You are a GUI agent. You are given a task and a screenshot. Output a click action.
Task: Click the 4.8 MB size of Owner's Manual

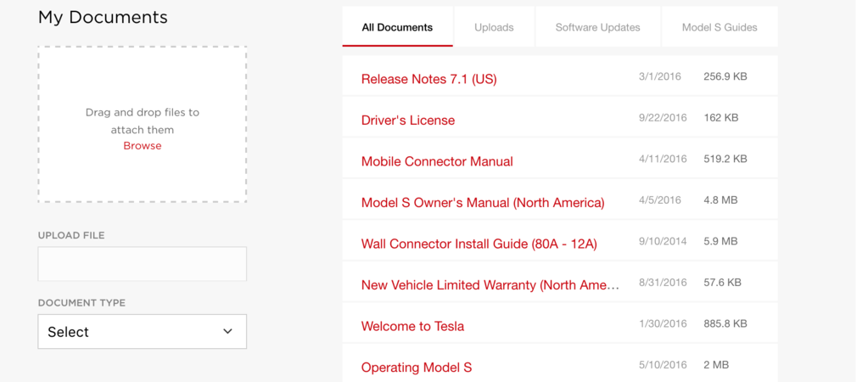720,200
